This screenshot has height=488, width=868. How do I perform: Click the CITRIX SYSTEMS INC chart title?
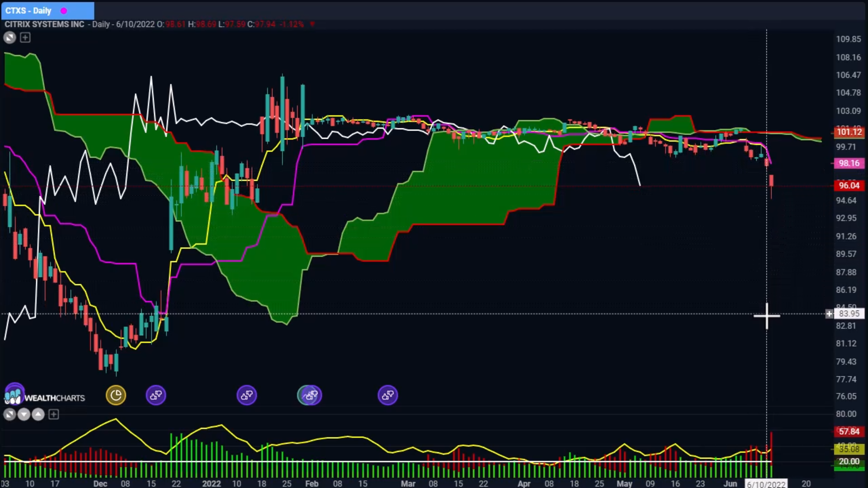click(x=44, y=24)
